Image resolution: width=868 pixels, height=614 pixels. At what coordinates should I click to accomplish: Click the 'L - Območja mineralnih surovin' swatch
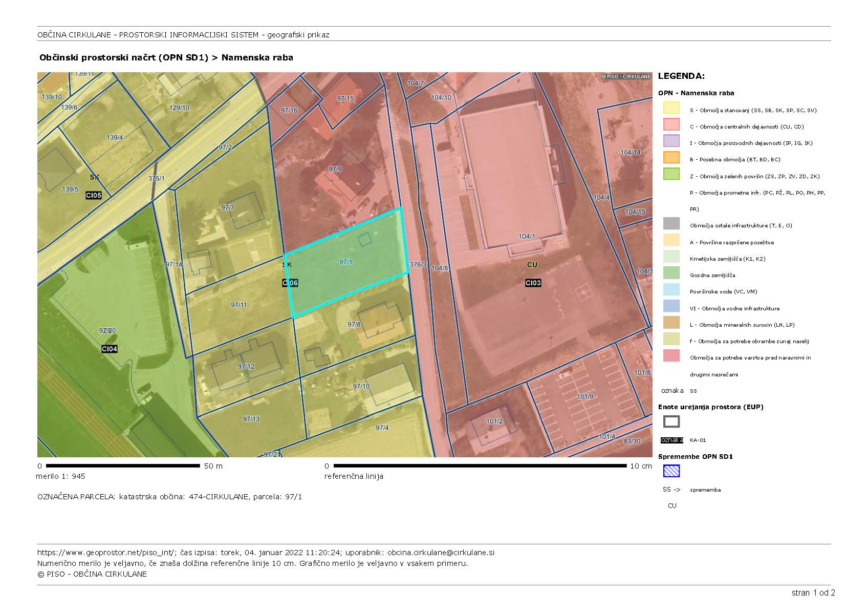click(671, 323)
